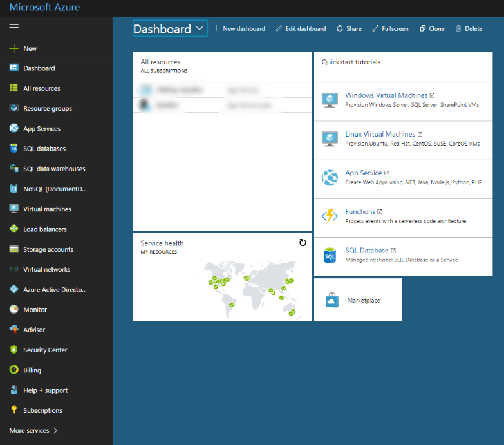Click the Advisor cloud icon
Screen dimensions: 504x445
[x=14, y=330]
